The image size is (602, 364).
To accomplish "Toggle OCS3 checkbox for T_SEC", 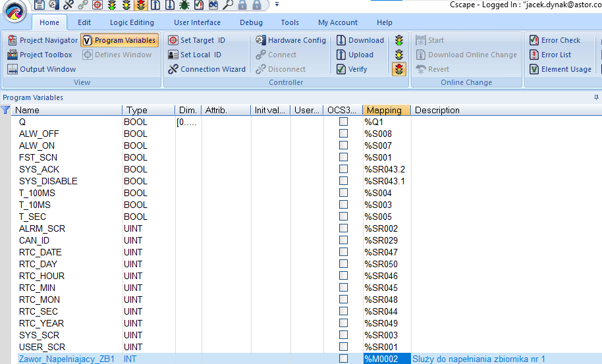I will pyautogui.click(x=343, y=217).
